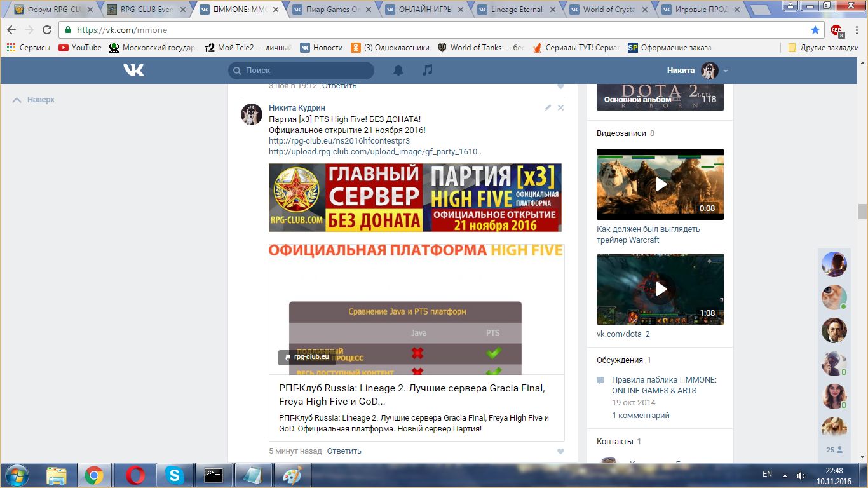Open the Сервисы apps shortcut

[29, 48]
